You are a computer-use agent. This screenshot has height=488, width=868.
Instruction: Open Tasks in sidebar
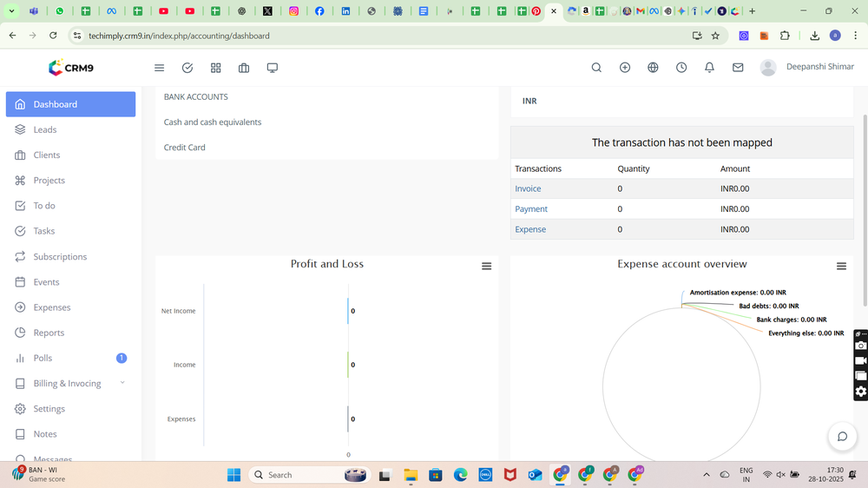pos(71,231)
